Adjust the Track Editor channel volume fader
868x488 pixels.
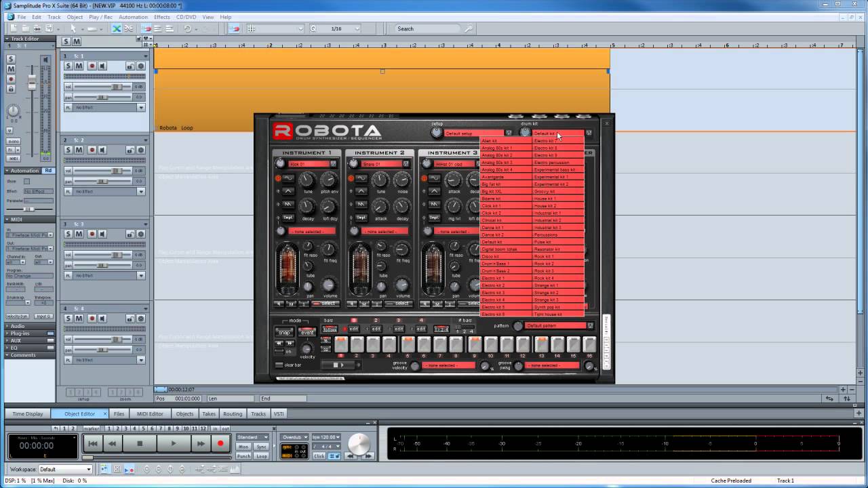(x=32, y=83)
